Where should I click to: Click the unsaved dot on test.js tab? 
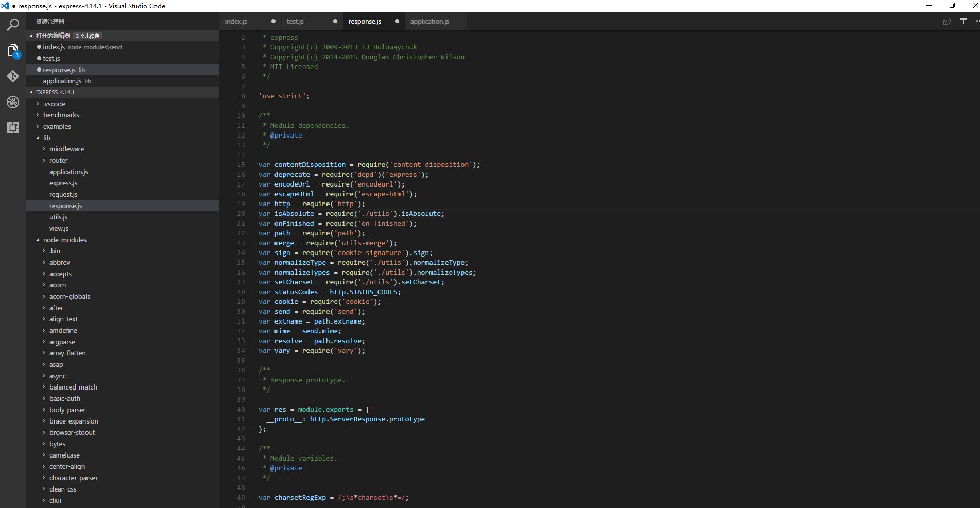point(335,21)
